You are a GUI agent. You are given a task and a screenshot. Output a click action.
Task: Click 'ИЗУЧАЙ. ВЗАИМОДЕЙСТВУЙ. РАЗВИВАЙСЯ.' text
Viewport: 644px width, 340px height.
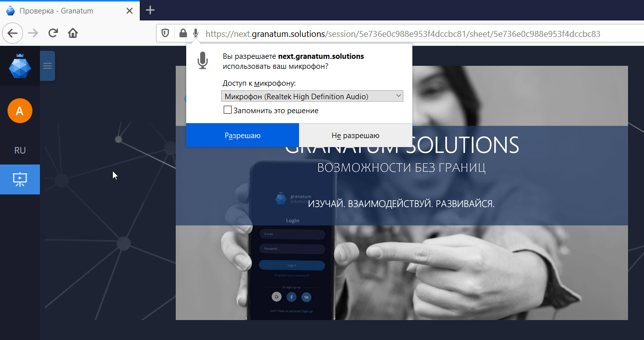401,204
